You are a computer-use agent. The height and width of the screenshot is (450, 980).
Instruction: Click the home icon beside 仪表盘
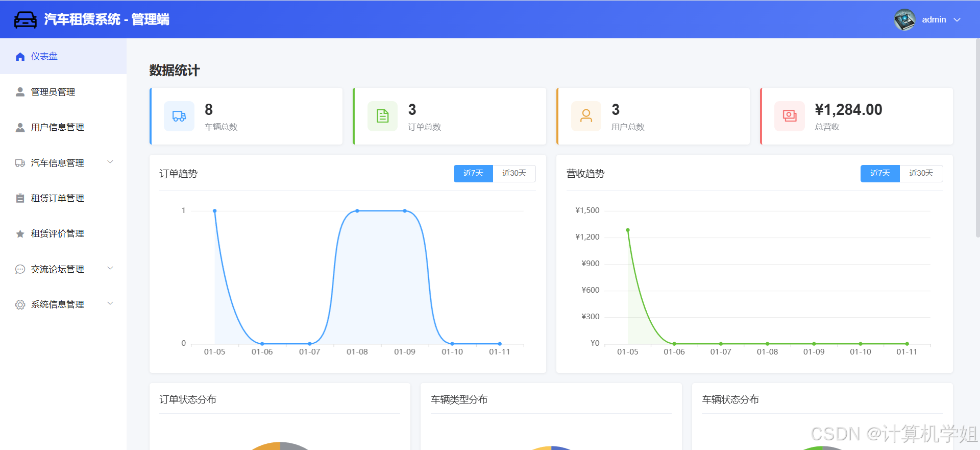(x=20, y=57)
